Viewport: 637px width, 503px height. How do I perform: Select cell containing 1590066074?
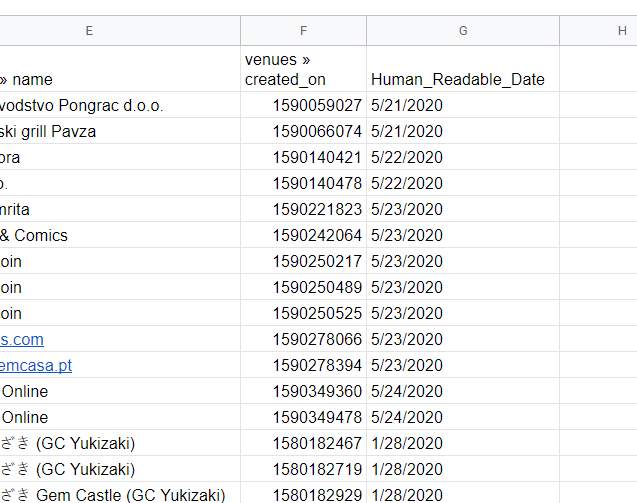coord(303,131)
